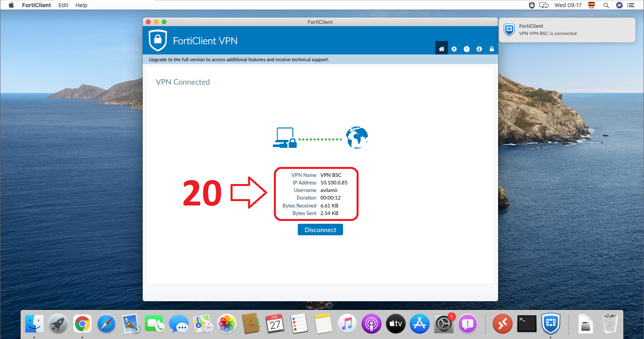
Task: Open the settings gear in FortiClient header
Action: pyautogui.click(x=454, y=49)
